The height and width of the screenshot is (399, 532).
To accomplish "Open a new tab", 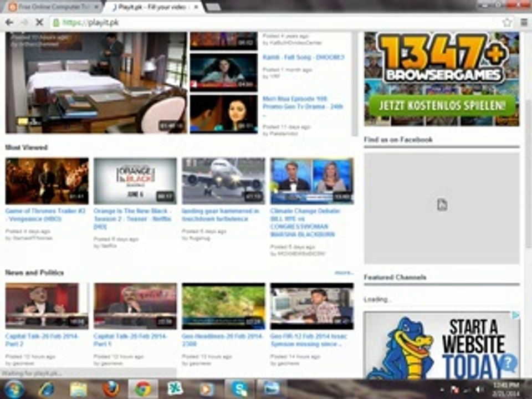I will [213, 7].
